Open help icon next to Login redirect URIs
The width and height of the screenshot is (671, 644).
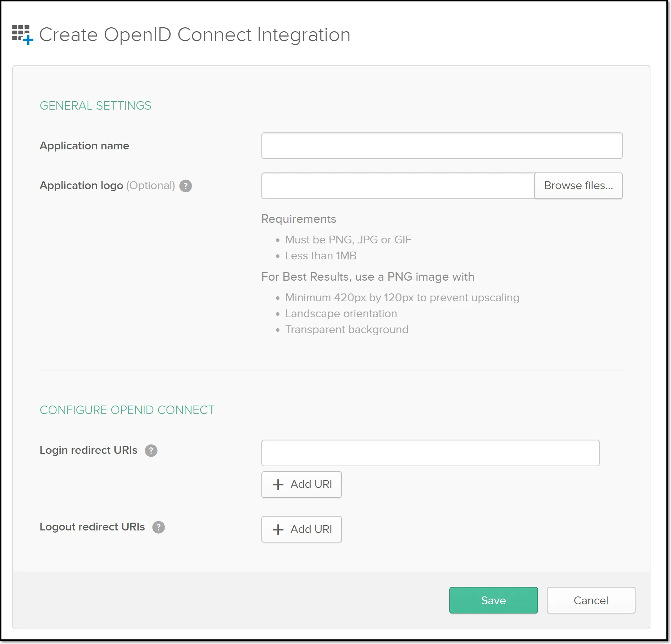[x=151, y=451]
